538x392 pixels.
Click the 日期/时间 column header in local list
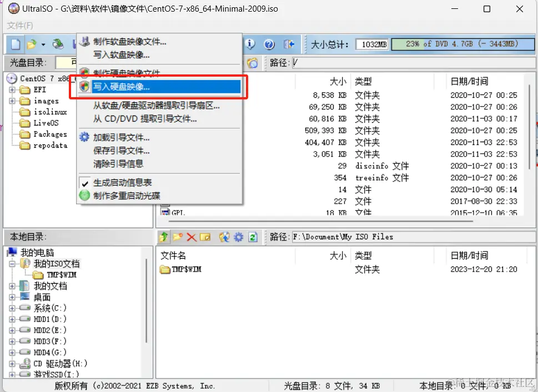(x=469, y=255)
